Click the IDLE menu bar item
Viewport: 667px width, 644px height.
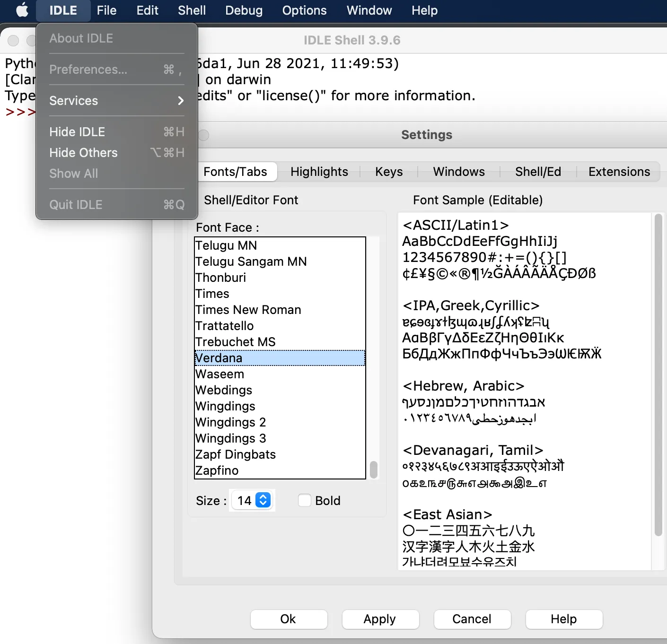coord(63,10)
